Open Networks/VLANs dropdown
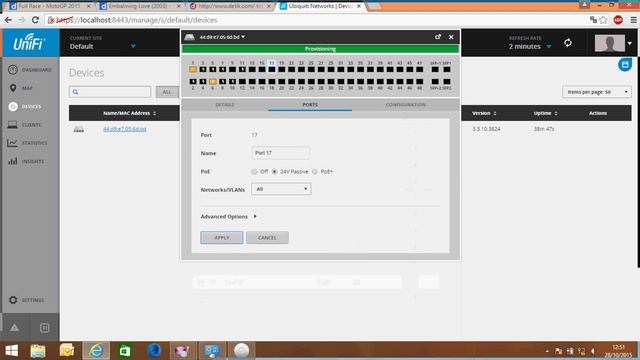Screen dimensions: 640x360 281,189
